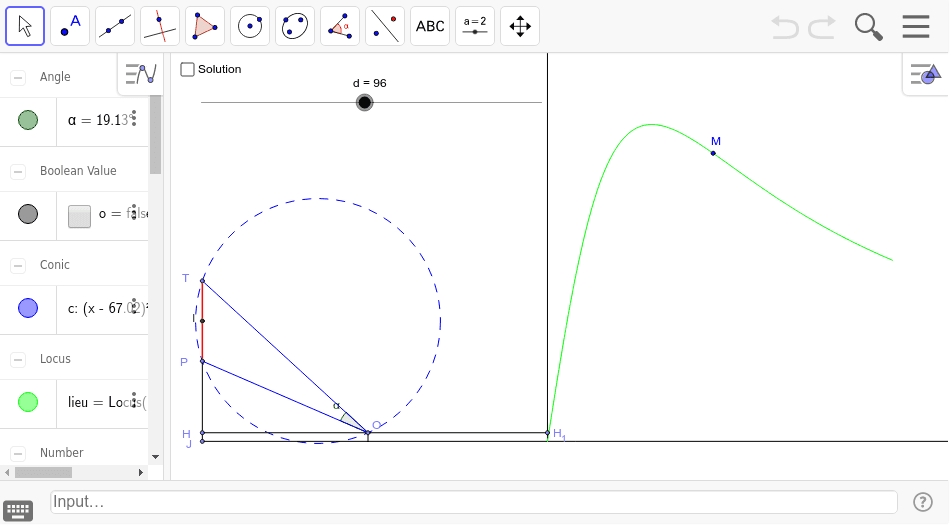Select point H₁ on the axis
The image size is (950, 525).
548,433
